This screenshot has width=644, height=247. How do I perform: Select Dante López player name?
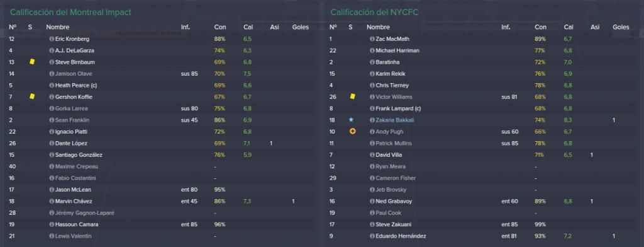point(71,143)
